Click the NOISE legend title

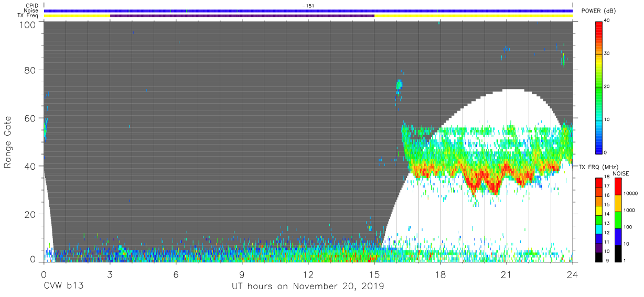(x=621, y=173)
